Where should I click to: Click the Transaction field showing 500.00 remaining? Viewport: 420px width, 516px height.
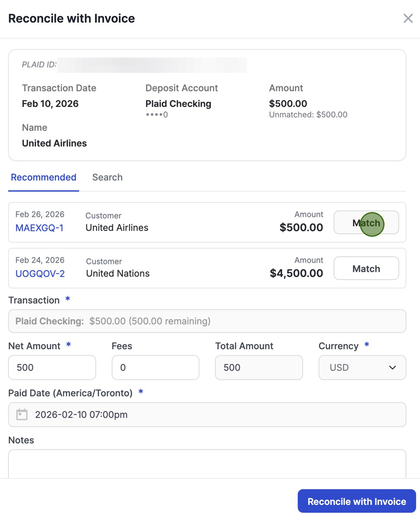(207, 321)
